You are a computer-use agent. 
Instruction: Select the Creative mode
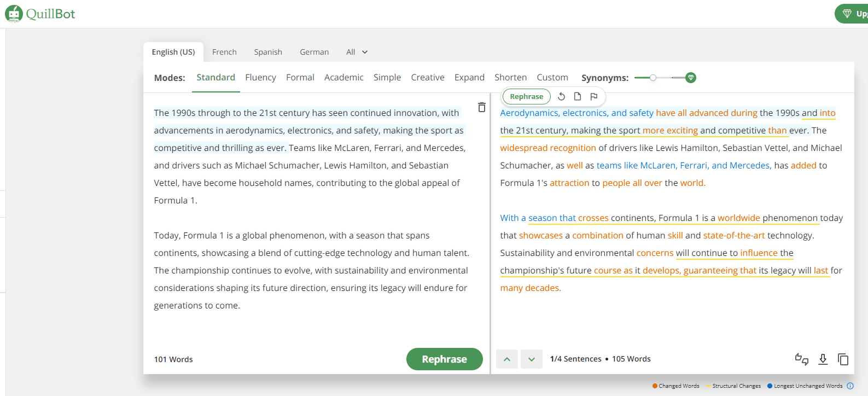[x=427, y=78]
